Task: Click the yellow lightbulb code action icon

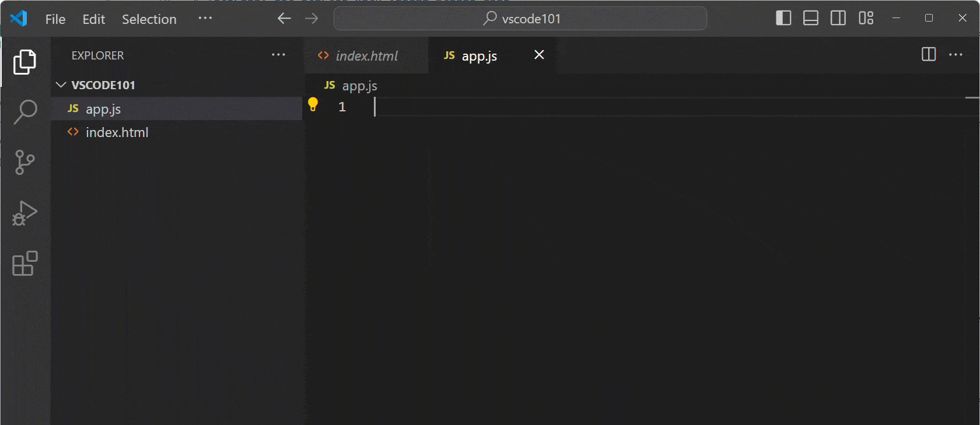Action: (x=313, y=105)
